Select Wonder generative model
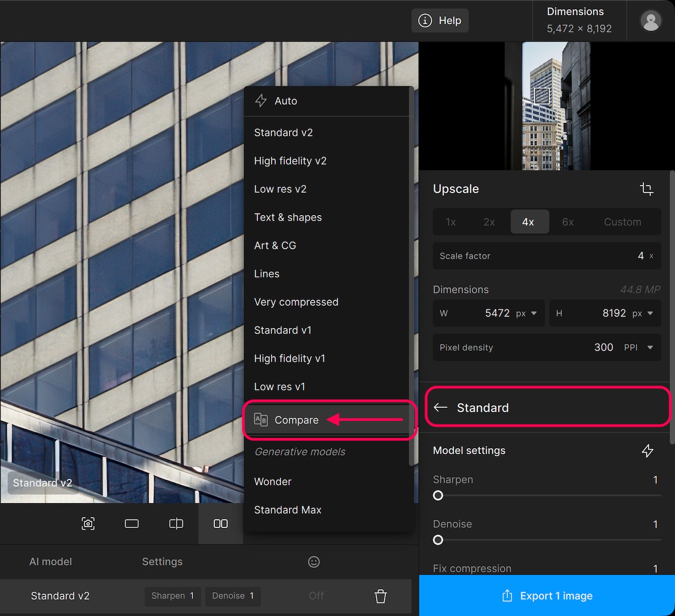The height and width of the screenshot is (616, 675). pyautogui.click(x=326, y=482)
